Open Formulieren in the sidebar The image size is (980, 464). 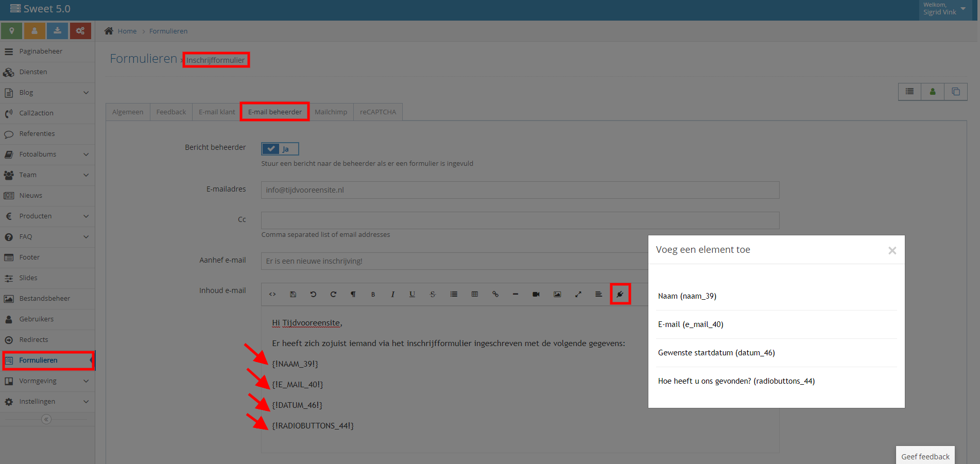pos(47,360)
